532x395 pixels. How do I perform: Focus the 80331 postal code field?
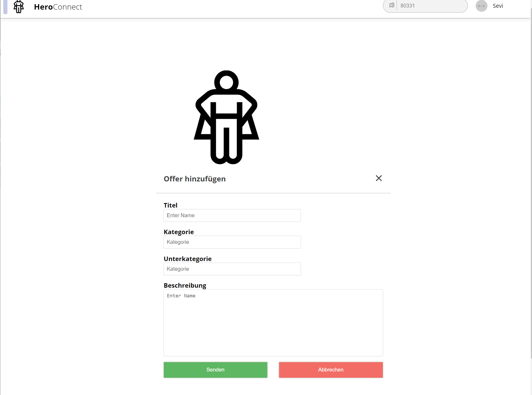tap(431, 6)
